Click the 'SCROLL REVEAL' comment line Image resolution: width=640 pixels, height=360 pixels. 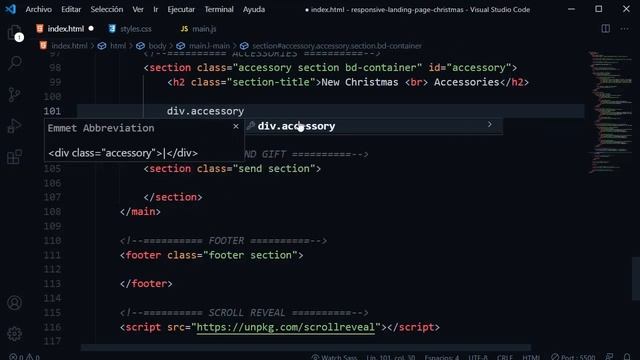click(x=244, y=313)
